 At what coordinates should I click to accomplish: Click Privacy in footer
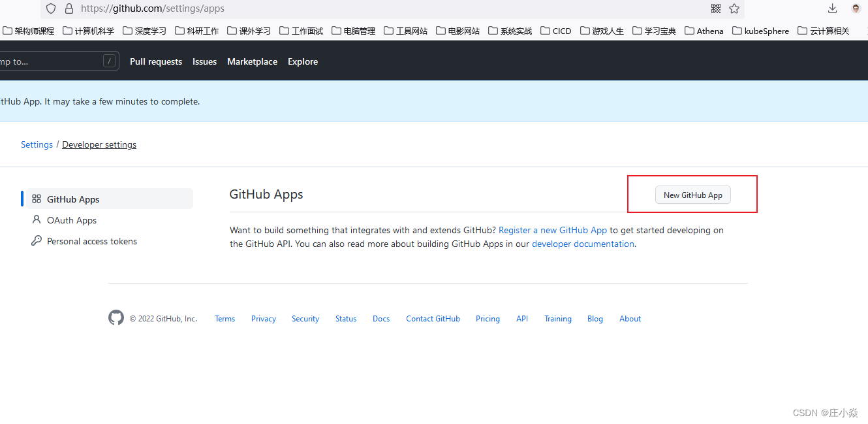[x=264, y=319]
